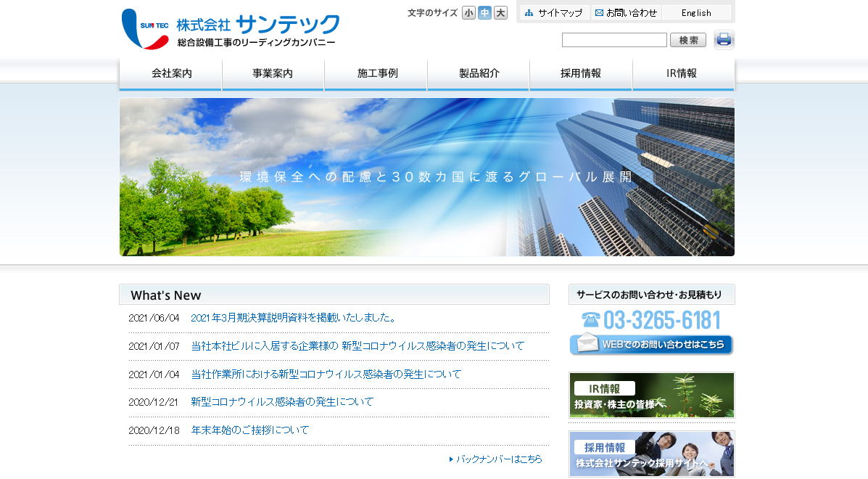868x479 pixels.
Task: Keep text size at 中 (medium)
Action: click(x=484, y=12)
